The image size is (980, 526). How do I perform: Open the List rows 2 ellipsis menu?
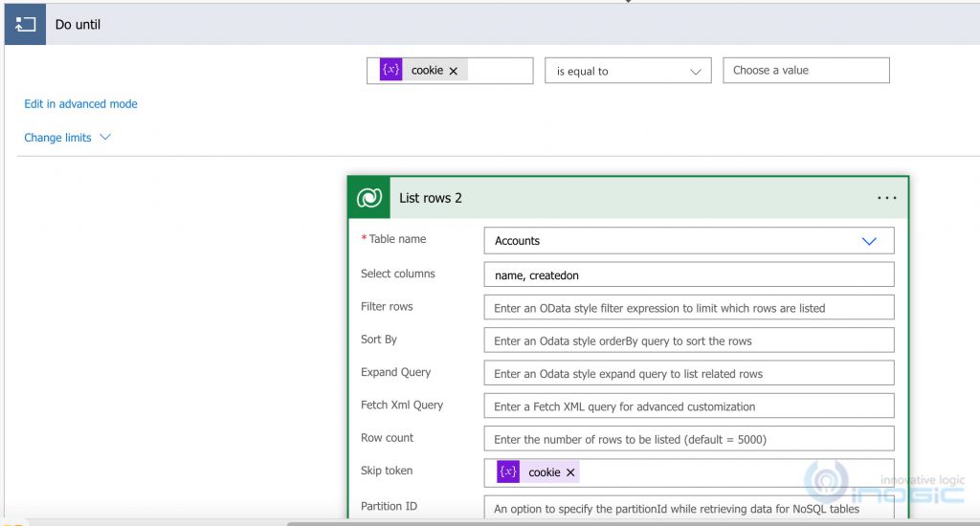[886, 198]
